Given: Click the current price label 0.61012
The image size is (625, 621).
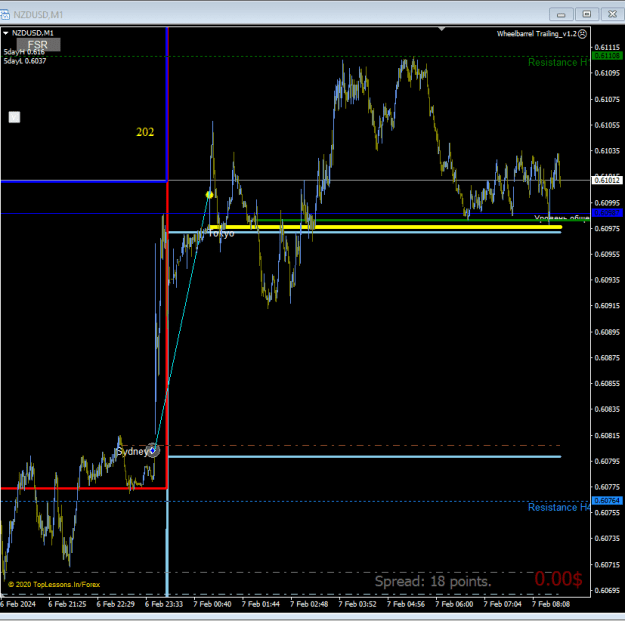Looking at the screenshot, I should (x=607, y=181).
